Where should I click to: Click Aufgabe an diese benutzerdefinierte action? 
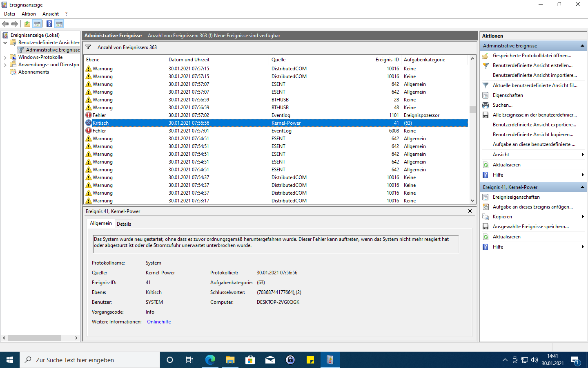(x=534, y=144)
